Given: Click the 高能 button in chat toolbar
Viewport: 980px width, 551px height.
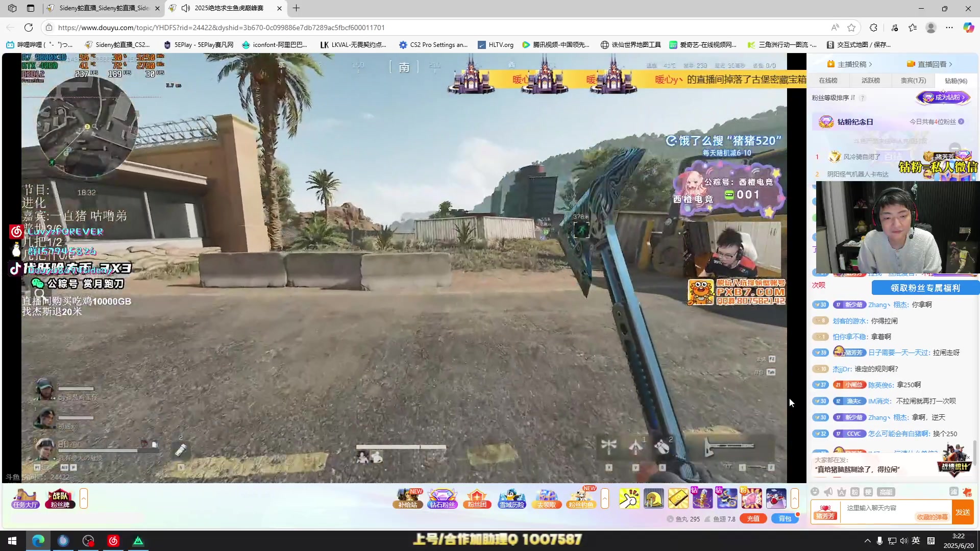Looking at the screenshot, I should click(x=886, y=492).
